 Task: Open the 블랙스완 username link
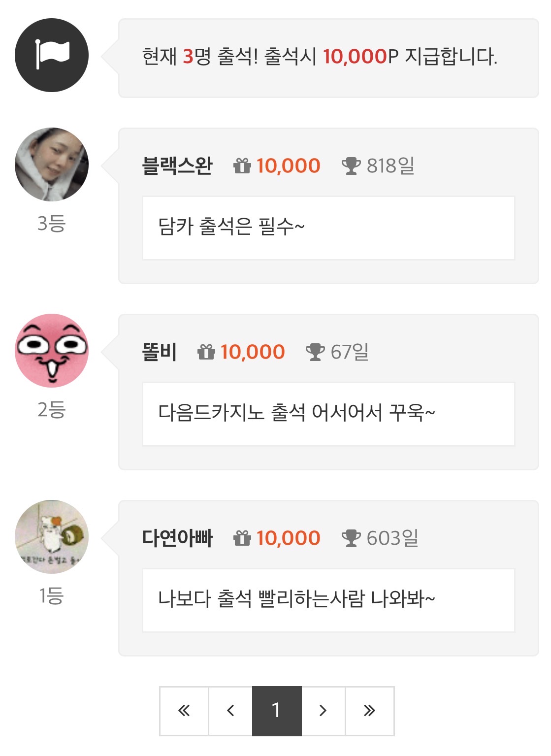(177, 166)
